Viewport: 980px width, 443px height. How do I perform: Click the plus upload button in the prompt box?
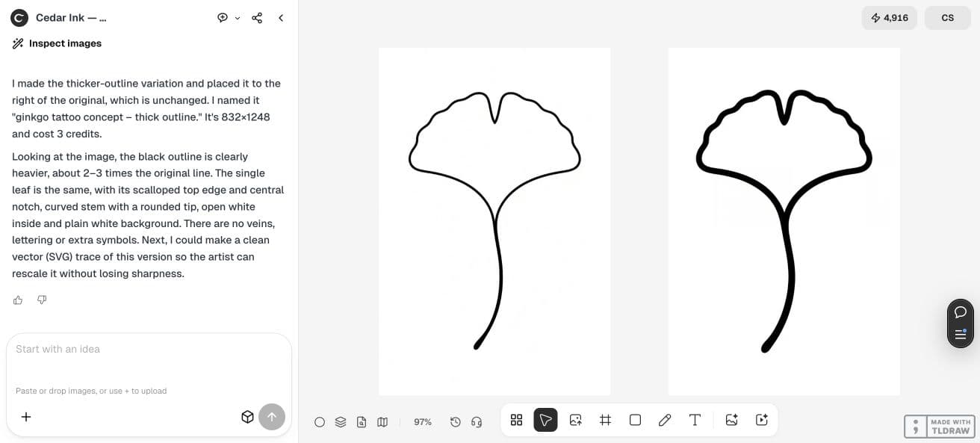26,417
